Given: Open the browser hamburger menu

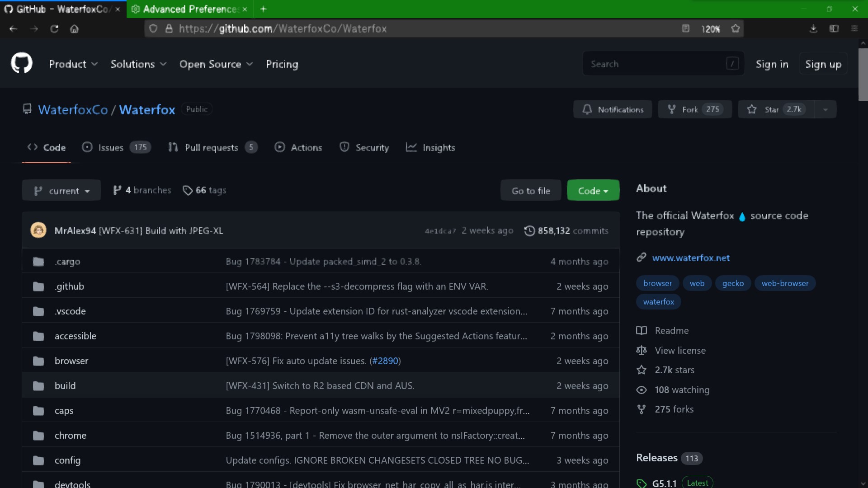Looking at the screenshot, I should pyautogui.click(x=854, y=28).
